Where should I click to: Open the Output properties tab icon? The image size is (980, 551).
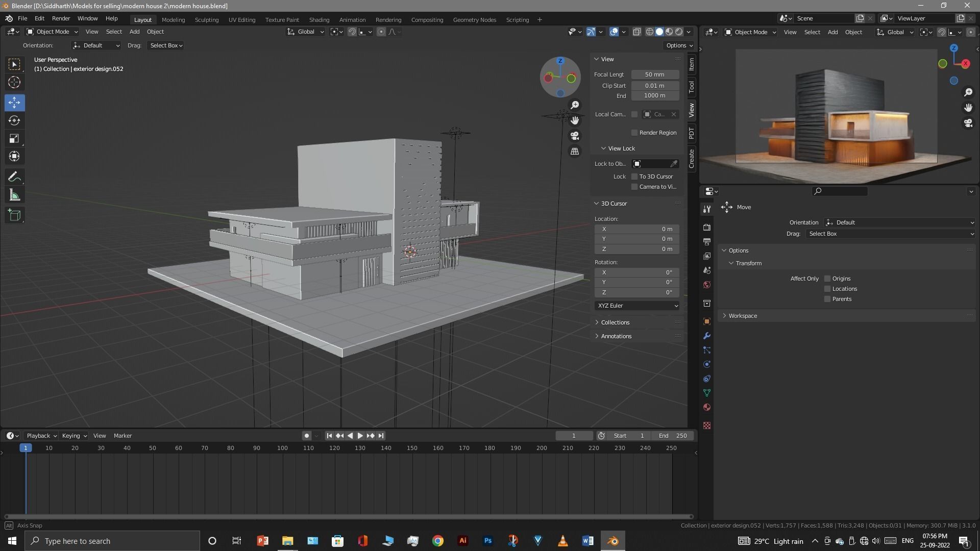pyautogui.click(x=707, y=241)
